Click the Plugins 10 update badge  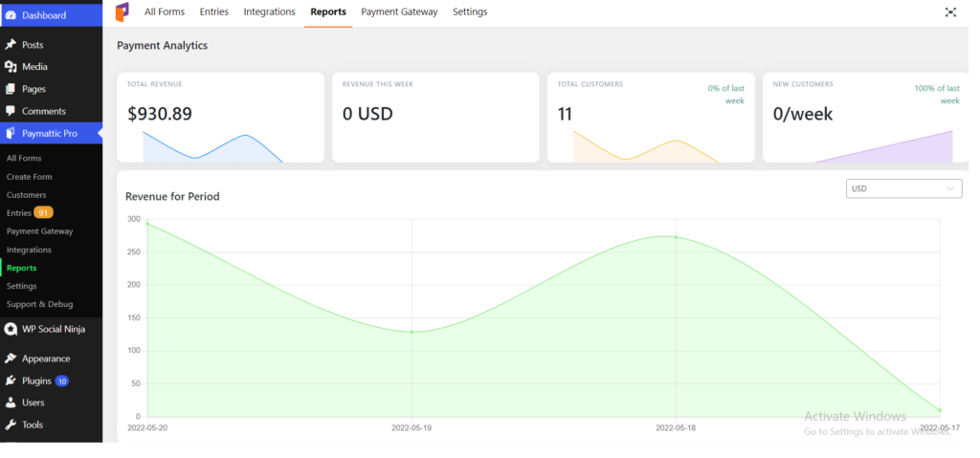tap(62, 382)
